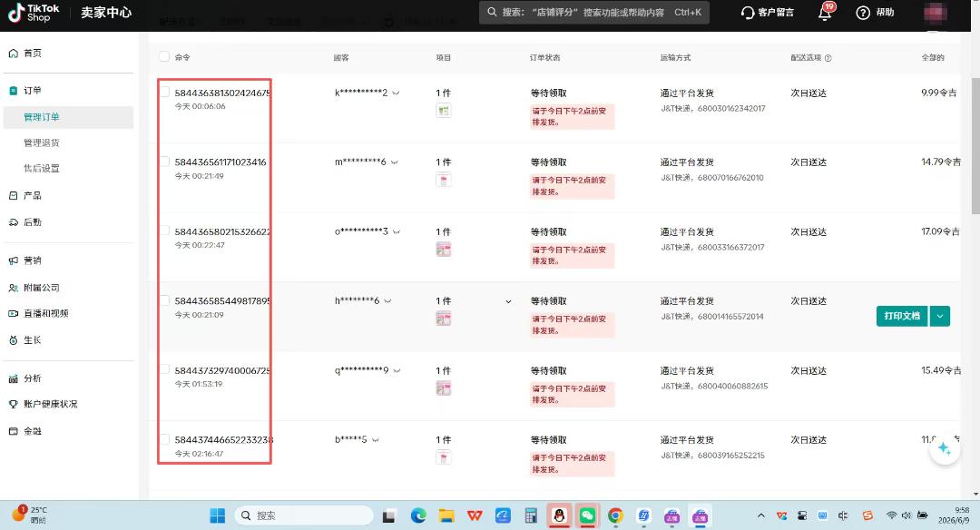980x530 pixels.
Task: Open the notification bell with 19 badge
Action: 826,12
